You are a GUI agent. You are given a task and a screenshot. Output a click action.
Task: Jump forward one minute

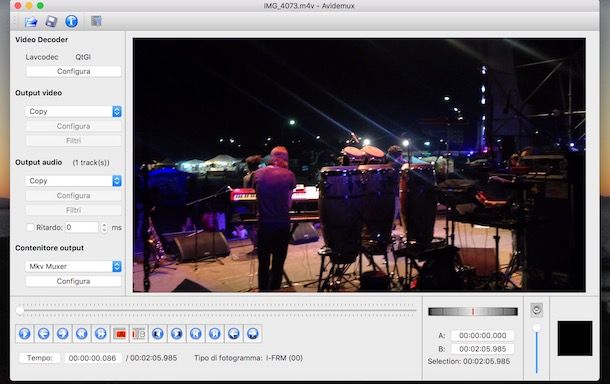click(253, 334)
